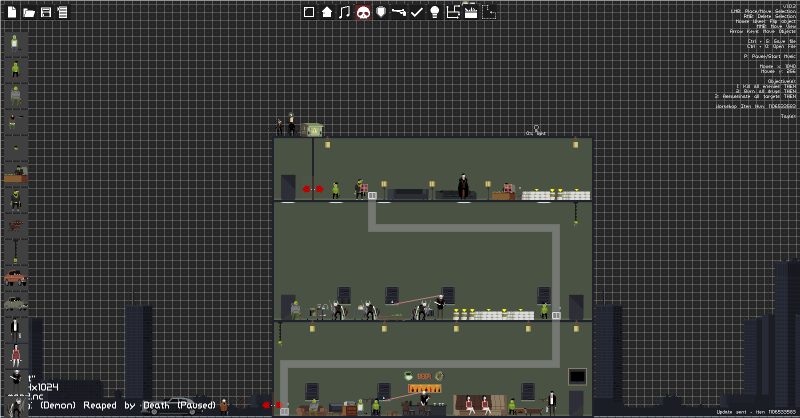
Task: Select the vampire in black suit
Action: coord(15,330)
